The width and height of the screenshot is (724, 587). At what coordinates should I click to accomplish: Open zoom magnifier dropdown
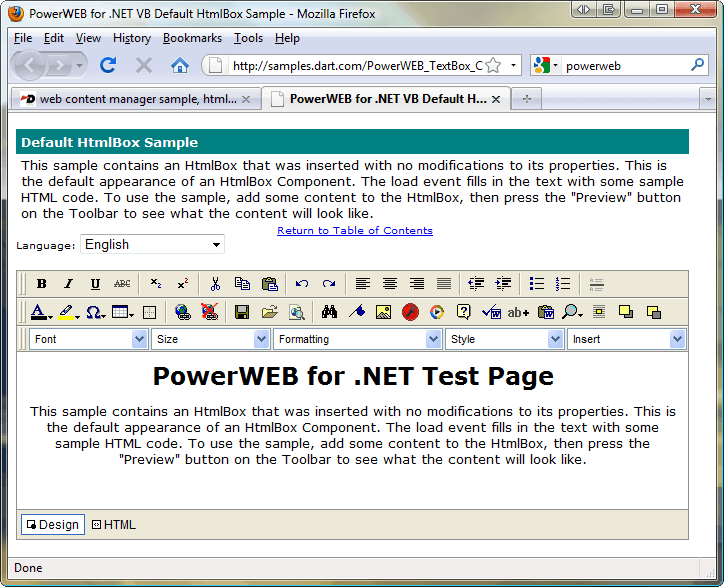tap(572, 312)
